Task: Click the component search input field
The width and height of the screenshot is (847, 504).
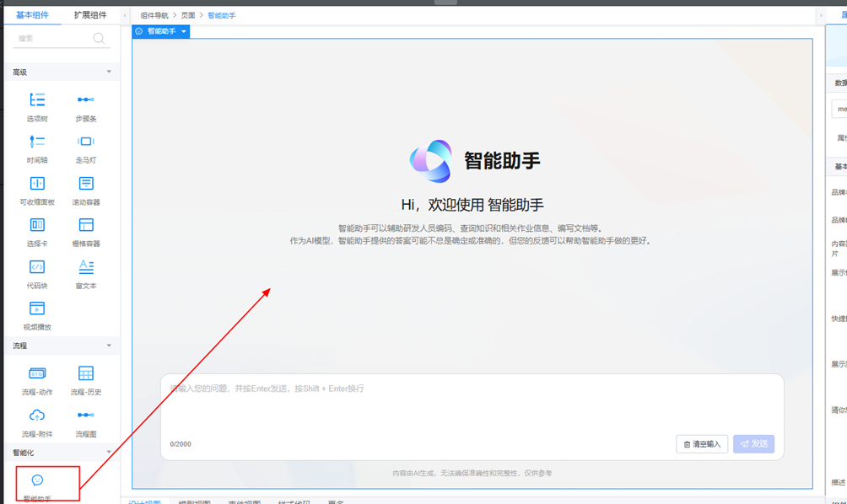Action: (x=55, y=39)
